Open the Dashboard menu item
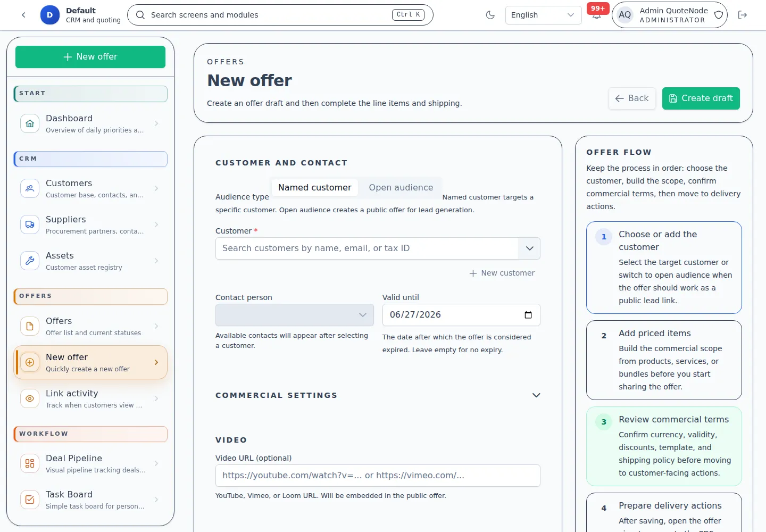This screenshot has height=532, width=766. (90, 123)
